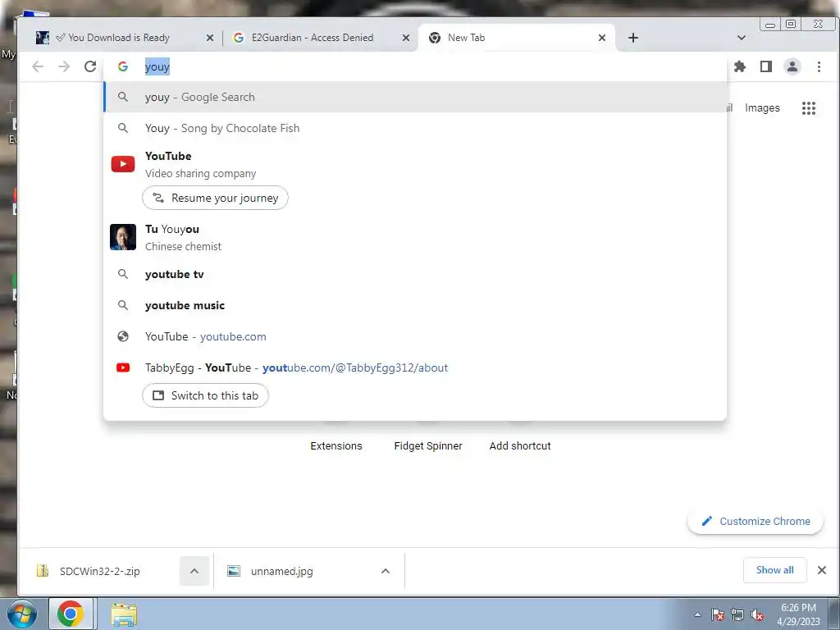
Task: Open the Action Center flag icon
Action: (718, 614)
